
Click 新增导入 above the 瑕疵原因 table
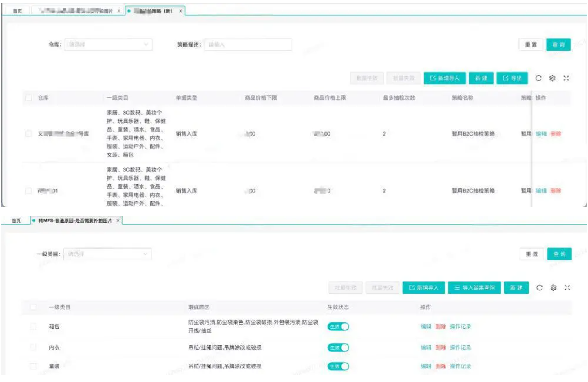coord(424,287)
